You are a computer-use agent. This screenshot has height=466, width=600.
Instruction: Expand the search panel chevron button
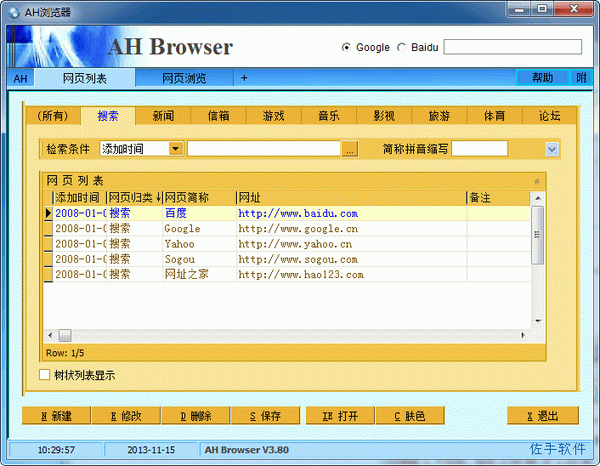pos(552,149)
